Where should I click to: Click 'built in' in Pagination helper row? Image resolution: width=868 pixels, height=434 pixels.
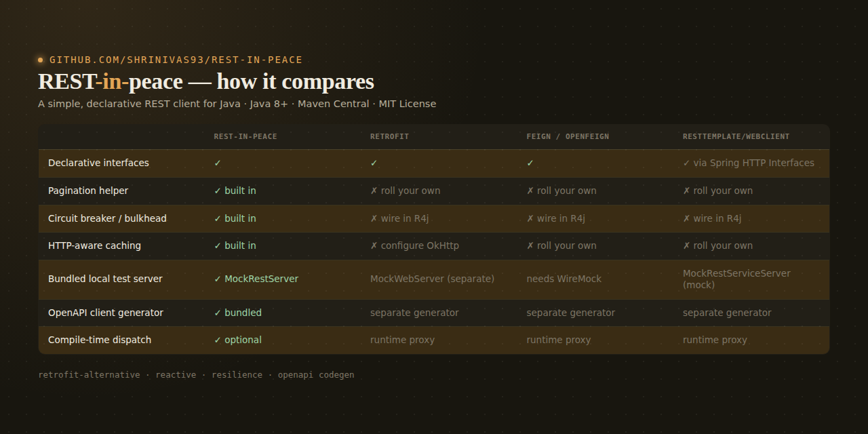tap(235, 191)
